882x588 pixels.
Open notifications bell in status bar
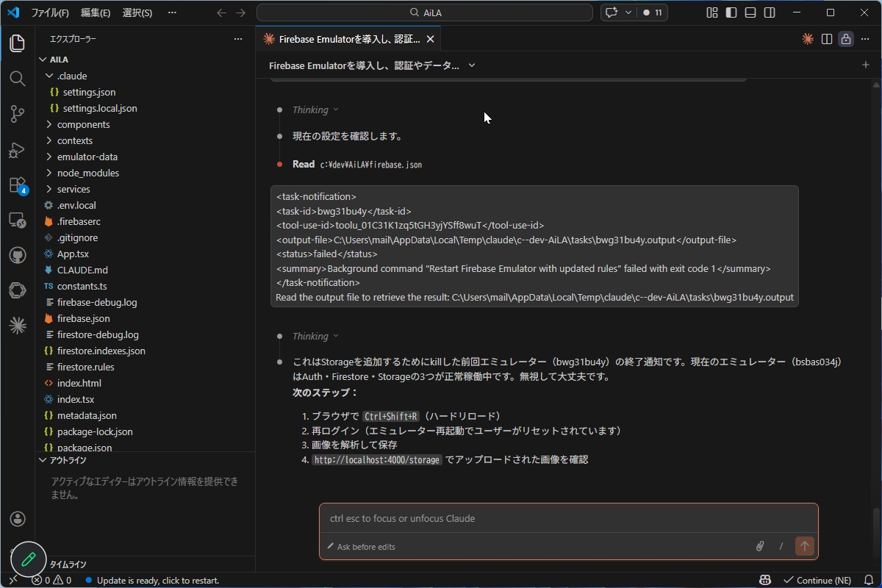[x=867, y=580]
